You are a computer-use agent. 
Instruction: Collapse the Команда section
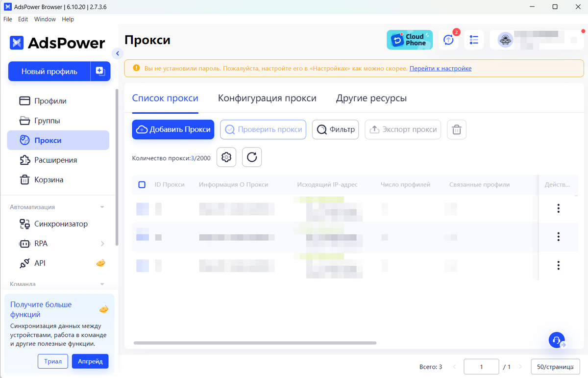coord(102,284)
